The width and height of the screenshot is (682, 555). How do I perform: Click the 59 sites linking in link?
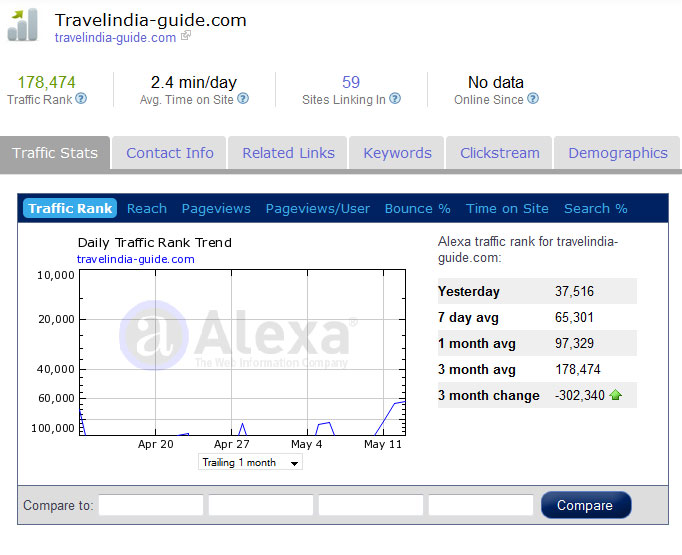tap(351, 82)
